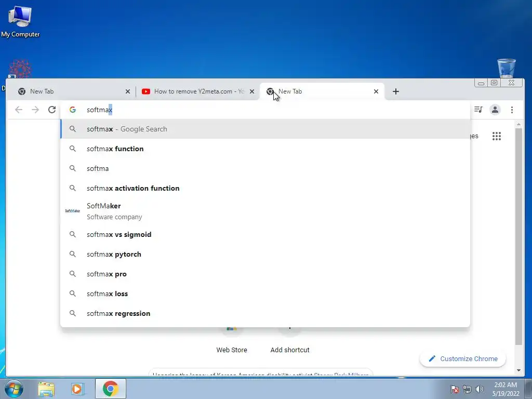This screenshot has height=399, width=532.
Task: Open the Google apps grid
Action: (497, 136)
